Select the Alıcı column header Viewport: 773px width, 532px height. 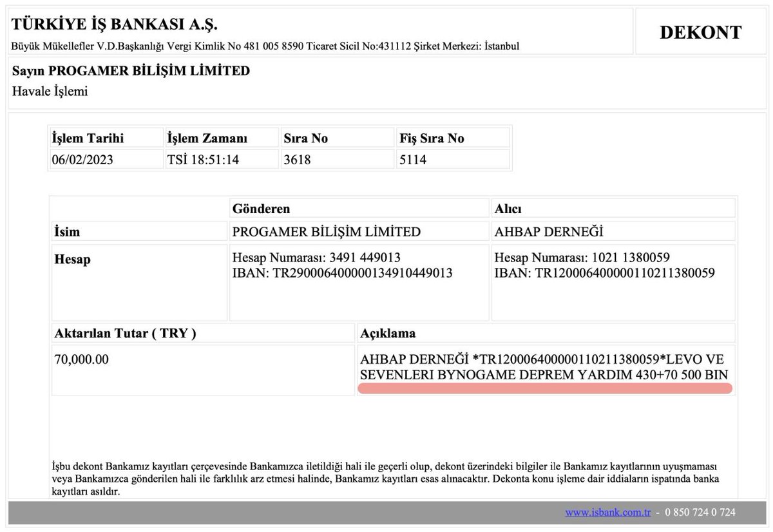[613, 209]
